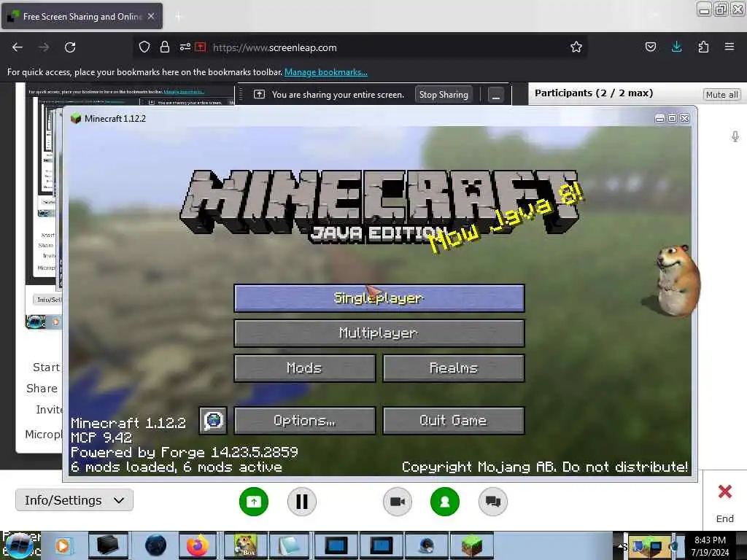Open the Mods list in Minecraft
Screen dimensions: 747x560
tap(305, 368)
